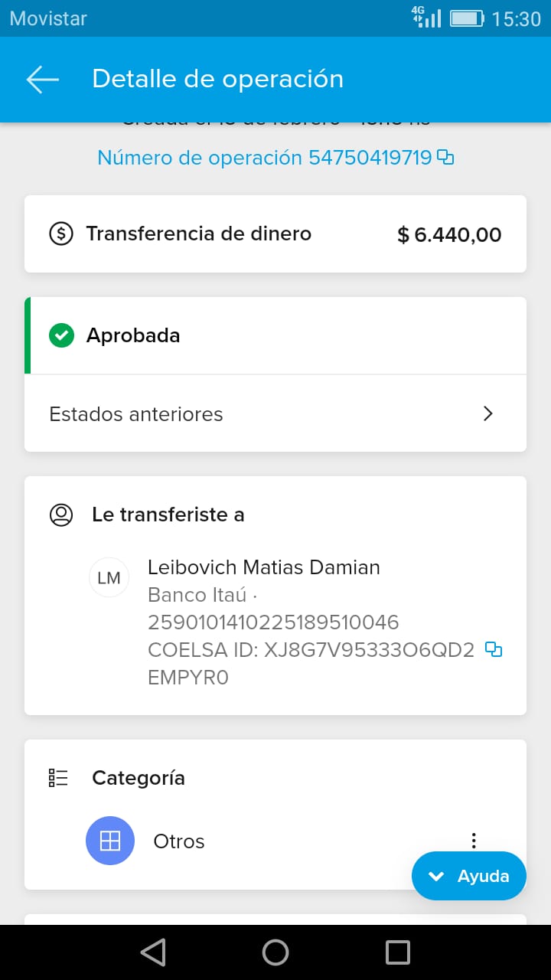The image size is (551, 980).
Task: Tap the Número de operación link
Action: click(x=264, y=158)
